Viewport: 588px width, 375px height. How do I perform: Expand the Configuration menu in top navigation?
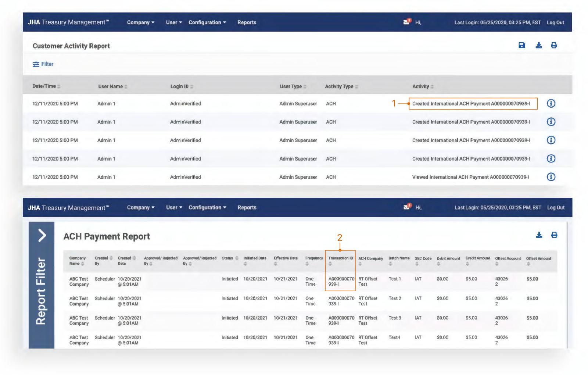207,22
